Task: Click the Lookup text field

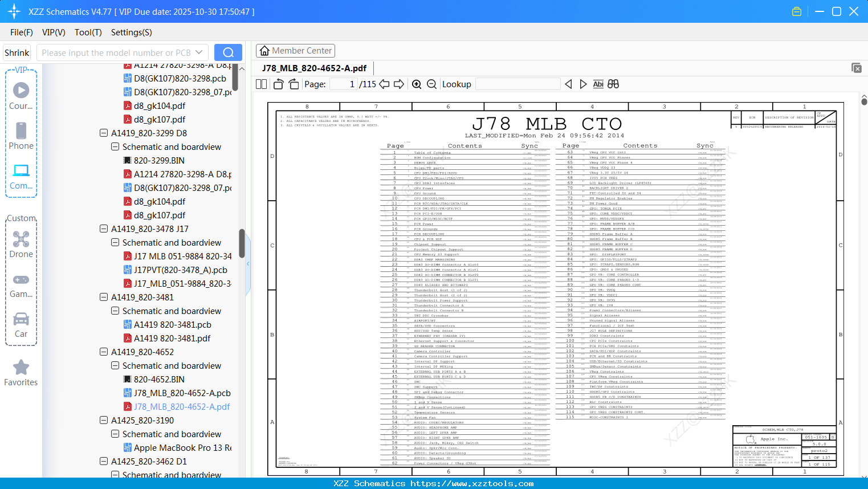Action: tap(517, 84)
